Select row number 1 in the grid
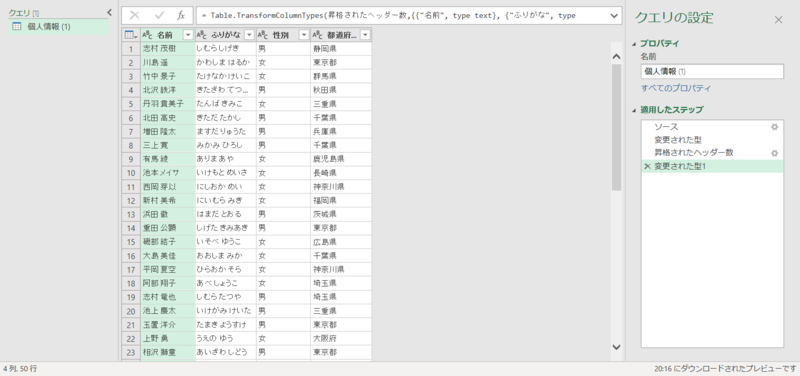Screen dimensions: 800x376 coord(131,49)
